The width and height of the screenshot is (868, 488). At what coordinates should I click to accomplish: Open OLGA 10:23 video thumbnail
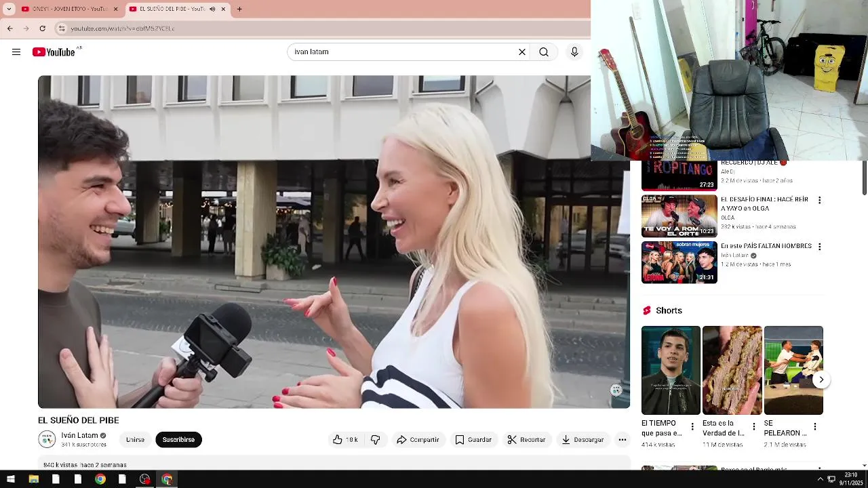[x=679, y=216]
